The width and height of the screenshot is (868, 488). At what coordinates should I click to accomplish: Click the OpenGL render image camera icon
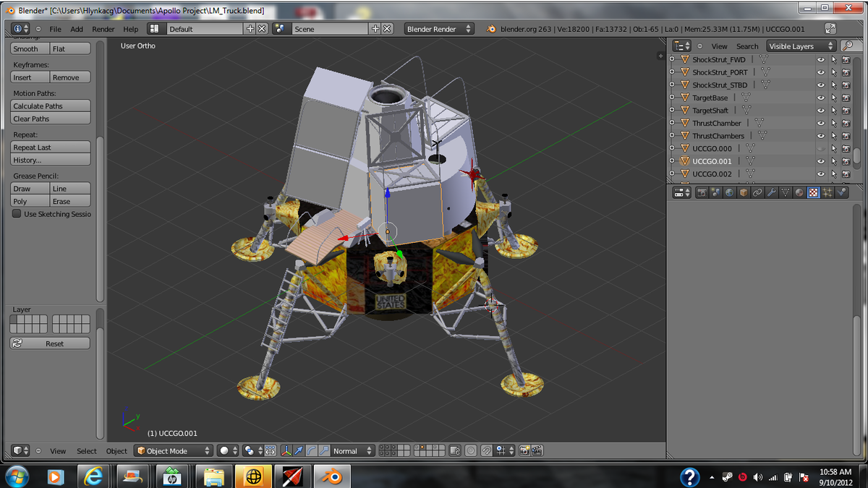coord(524,450)
